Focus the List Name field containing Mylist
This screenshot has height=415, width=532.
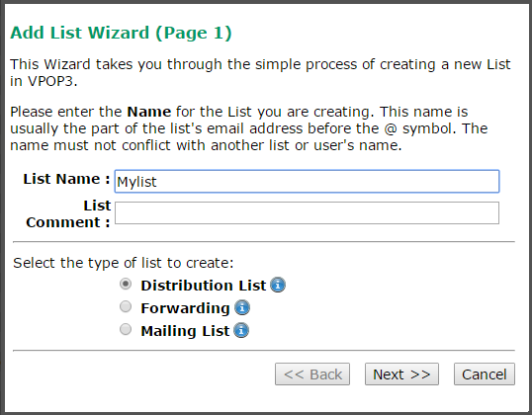coord(307,182)
